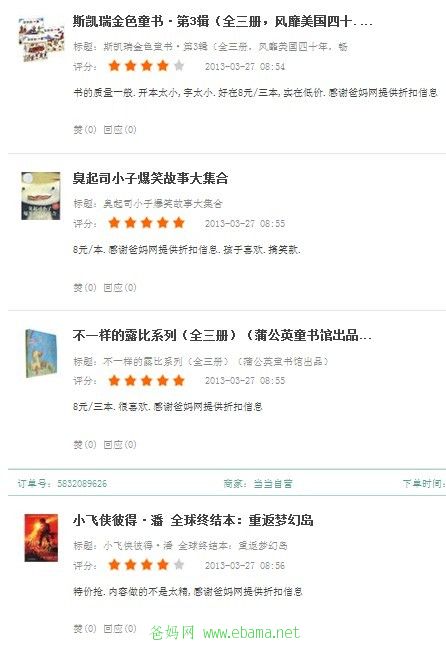This screenshot has width=446, height=645.
Task: Click the fifth star of 不一样的露比 rating
Action: point(179,381)
